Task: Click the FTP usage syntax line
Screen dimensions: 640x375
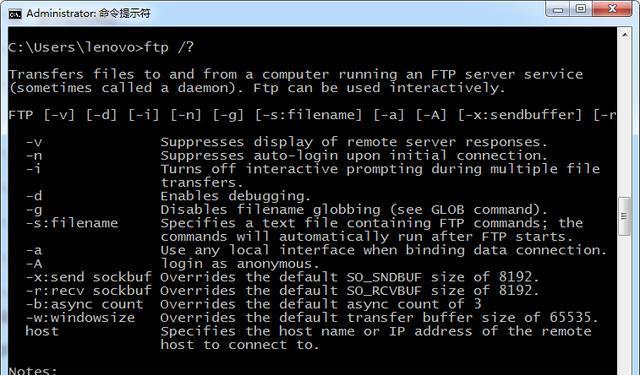Action: click(x=312, y=115)
